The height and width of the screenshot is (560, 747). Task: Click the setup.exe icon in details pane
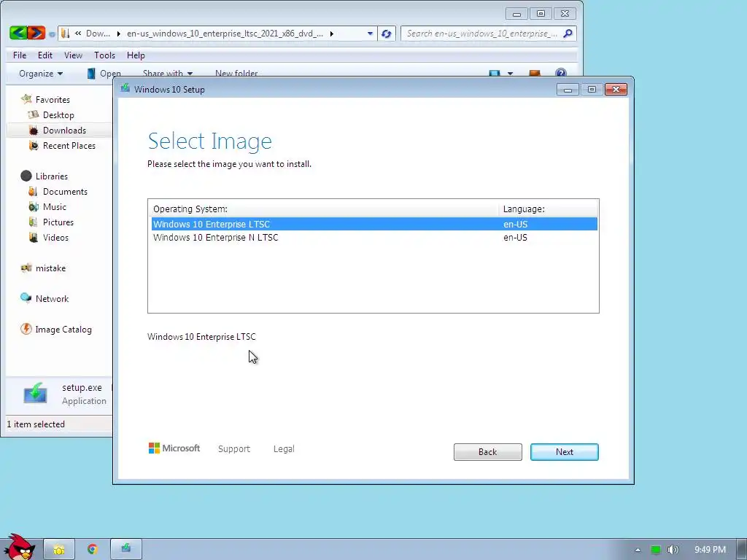coord(35,393)
